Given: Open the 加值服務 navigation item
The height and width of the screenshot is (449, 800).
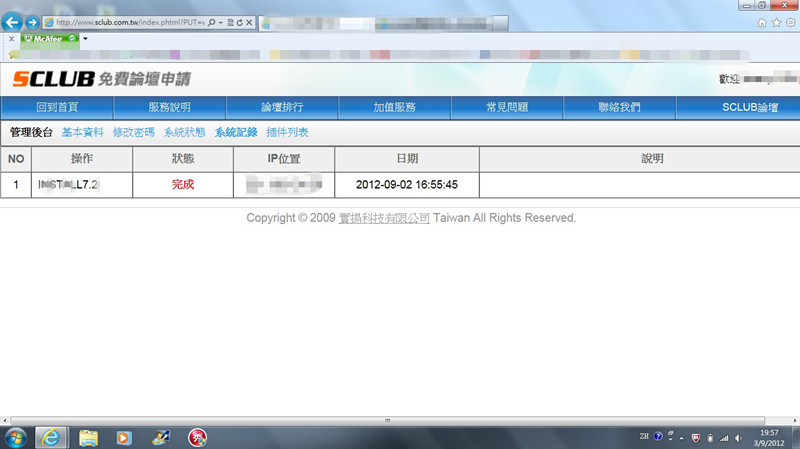Looking at the screenshot, I should coord(394,107).
